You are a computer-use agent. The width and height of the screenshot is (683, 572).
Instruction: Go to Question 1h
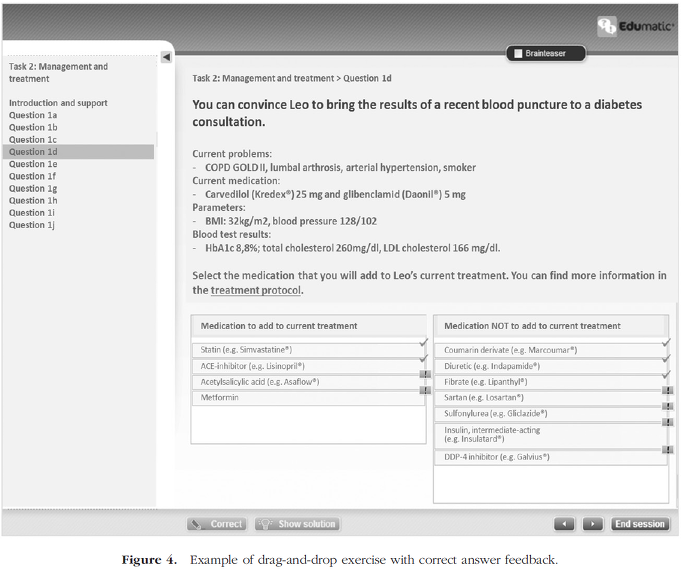33,200
